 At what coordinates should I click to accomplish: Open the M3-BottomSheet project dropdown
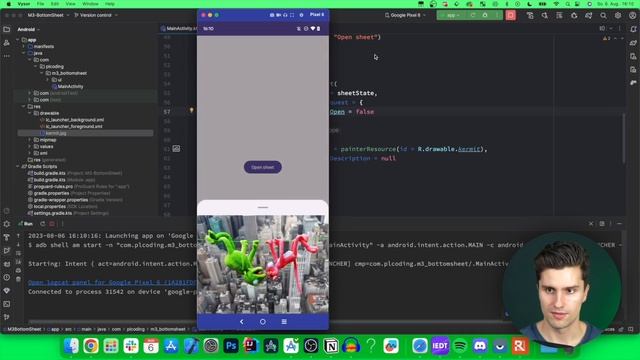coord(48,15)
